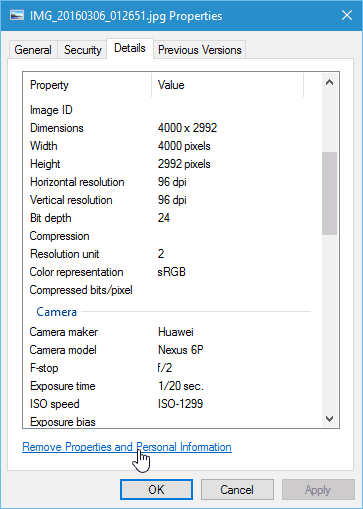This screenshot has height=509, width=363.
Task: Click the Nexus 6P value
Action: [x=181, y=350]
